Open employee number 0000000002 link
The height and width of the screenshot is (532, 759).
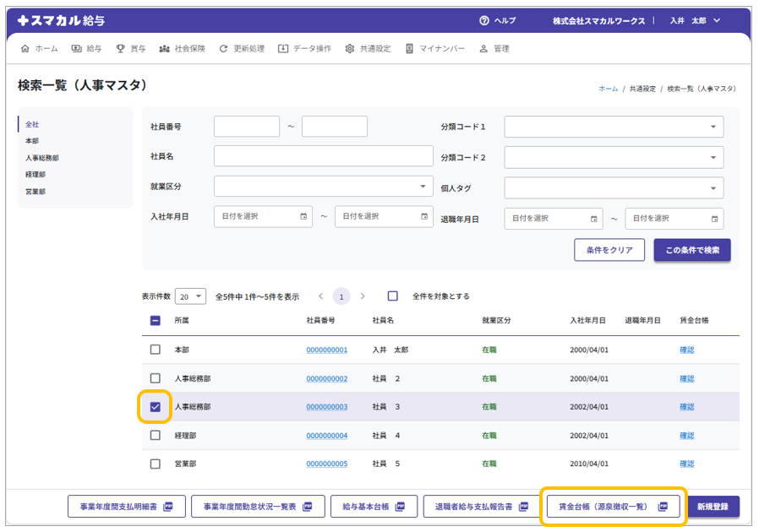tap(326, 378)
